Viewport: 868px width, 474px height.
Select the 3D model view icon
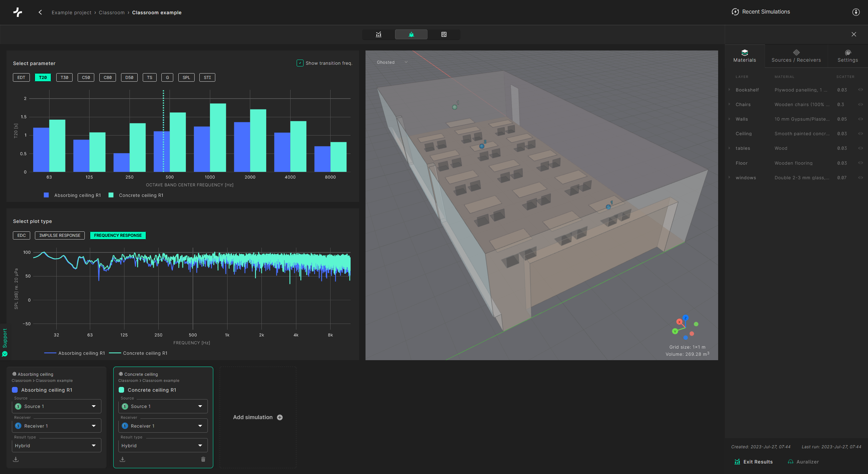click(x=411, y=34)
